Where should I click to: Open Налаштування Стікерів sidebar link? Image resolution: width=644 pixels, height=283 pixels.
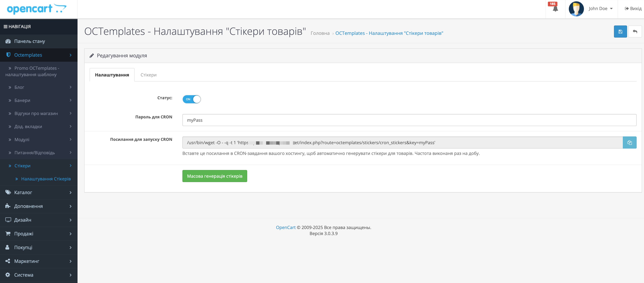pyautogui.click(x=46, y=179)
